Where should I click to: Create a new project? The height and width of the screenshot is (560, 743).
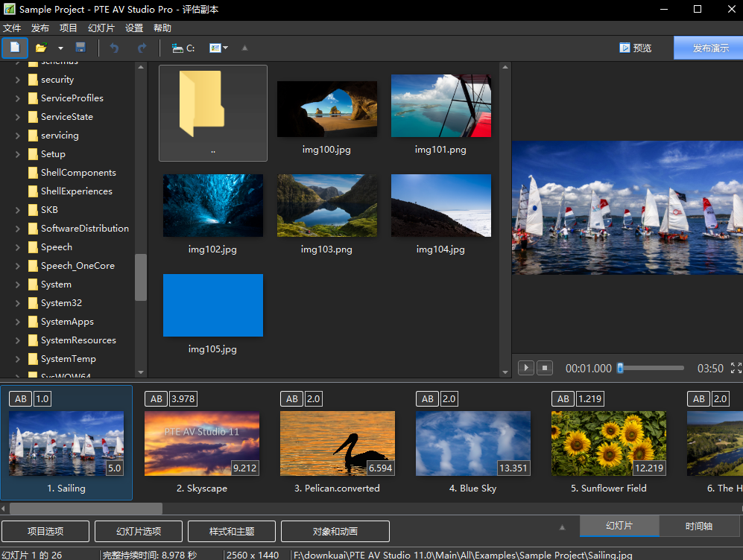15,48
